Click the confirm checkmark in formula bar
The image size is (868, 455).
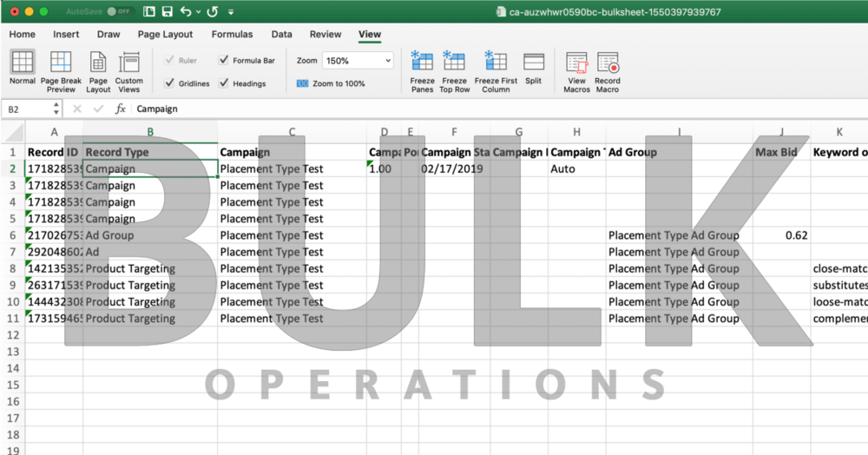click(x=99, y=109)
